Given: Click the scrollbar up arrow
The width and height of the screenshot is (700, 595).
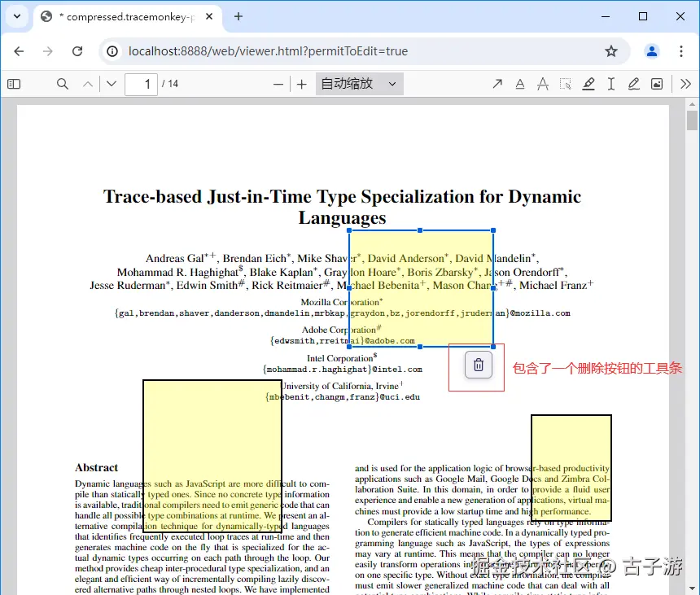Looking at the screenshot, I should pos(692,104).
